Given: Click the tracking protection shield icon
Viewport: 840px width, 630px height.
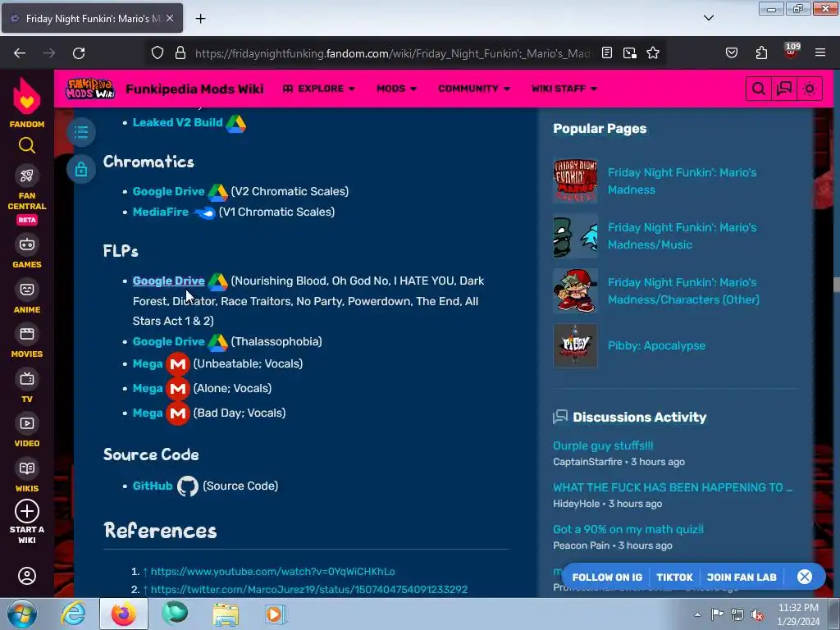Looking at the screenshot, I should 157,53.
